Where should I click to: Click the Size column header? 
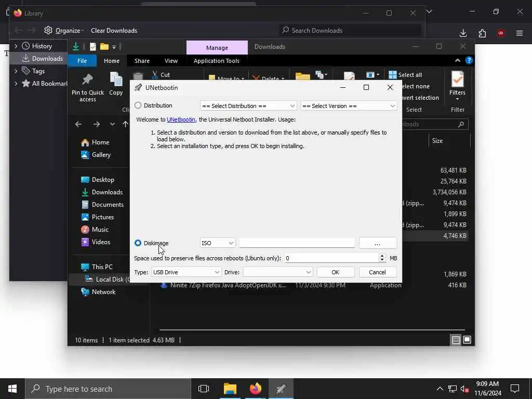click(x=437, y=141)
